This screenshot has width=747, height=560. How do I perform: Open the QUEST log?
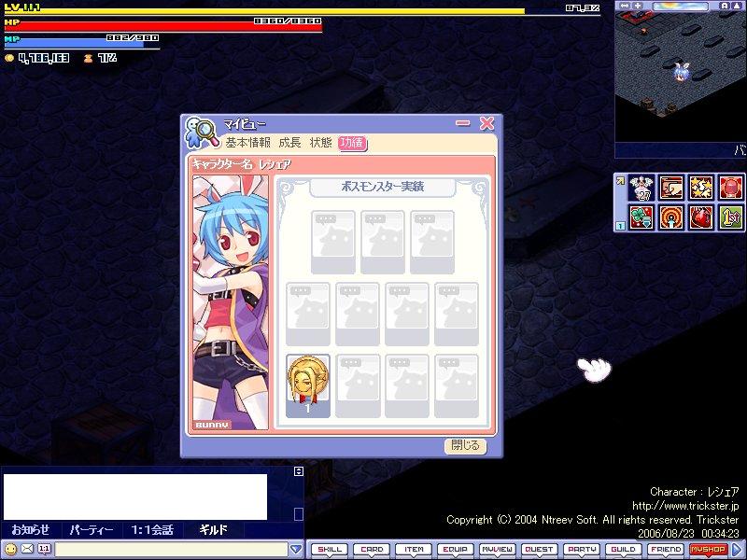click(540, 550)
